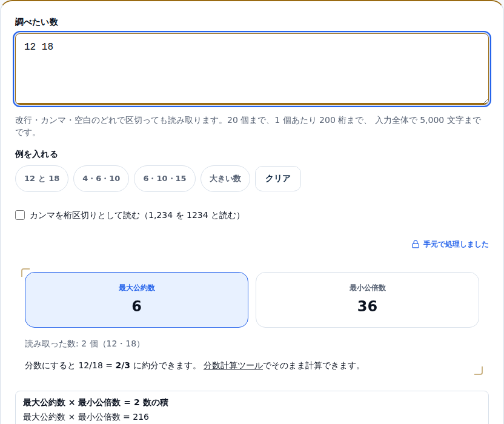504x424 pixels.
Task: Click the 手元で処理しました text
Action: pos(456,244)
